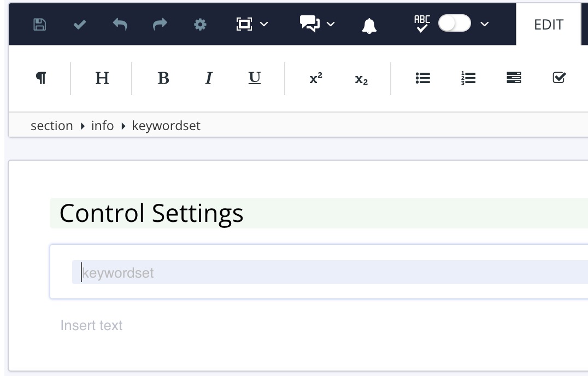Redo the last change
Image resolution: width=588 pixels, height=376 pixels.
click(160, 24)
